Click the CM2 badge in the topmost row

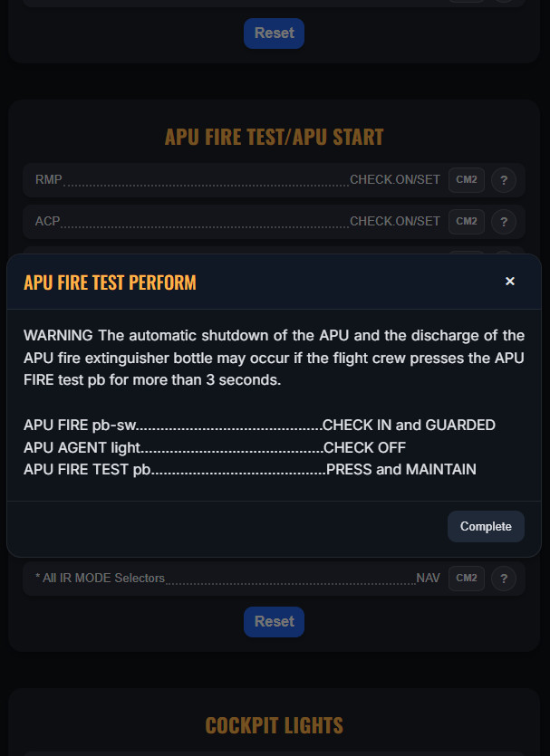pos(466,3)
